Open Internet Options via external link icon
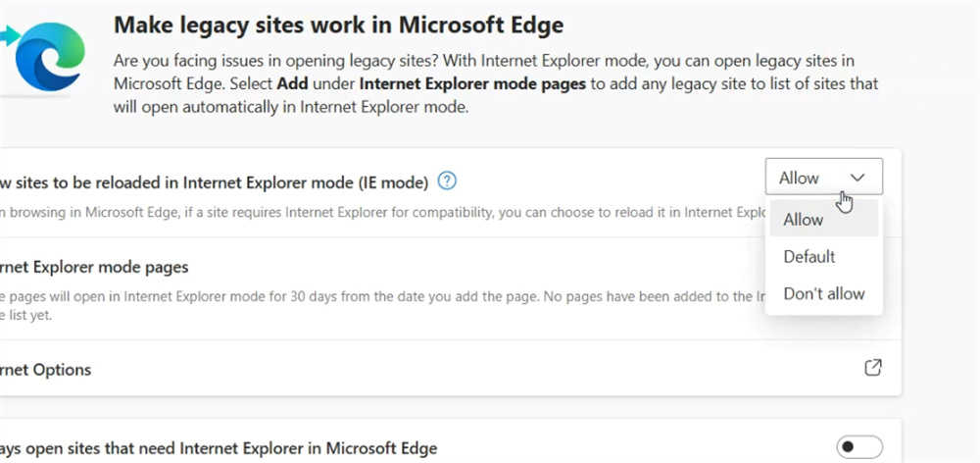This screenshot has width=980, height=463. (872, 368)
